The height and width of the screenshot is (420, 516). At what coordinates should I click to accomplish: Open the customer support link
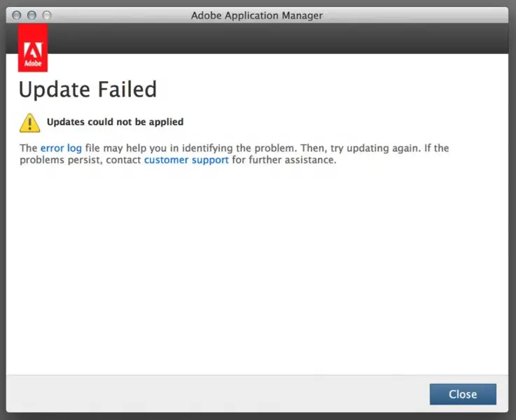(x=186, y=160)
